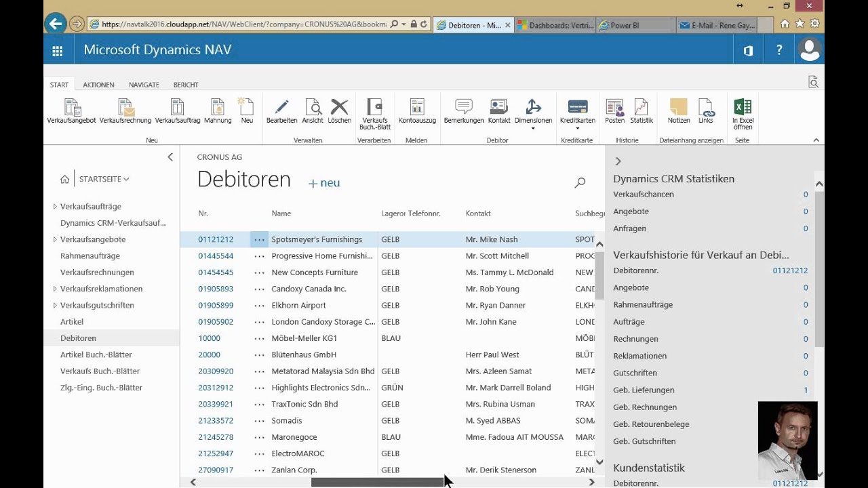Click the + neu link
This screenshot has height=488, width=868.
coord(324,183)
